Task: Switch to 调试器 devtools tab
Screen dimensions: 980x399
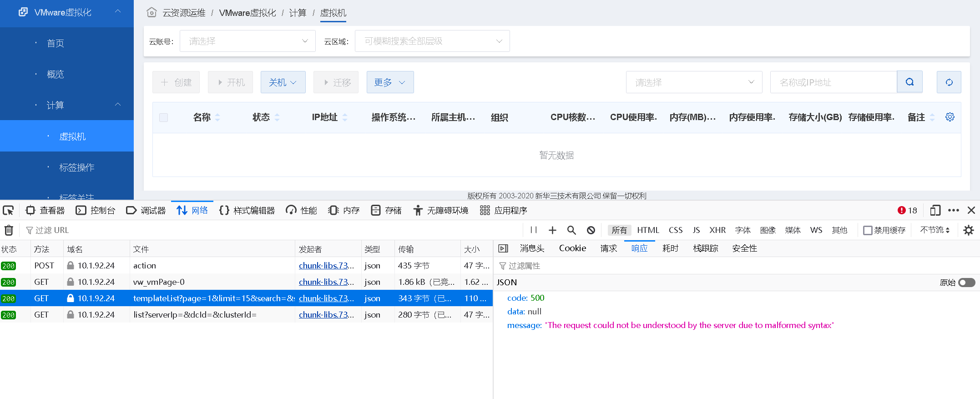Action: [146, 210]
